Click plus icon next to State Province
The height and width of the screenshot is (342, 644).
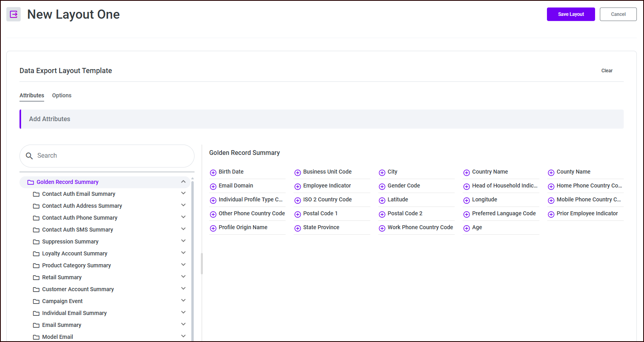point(298,228)
